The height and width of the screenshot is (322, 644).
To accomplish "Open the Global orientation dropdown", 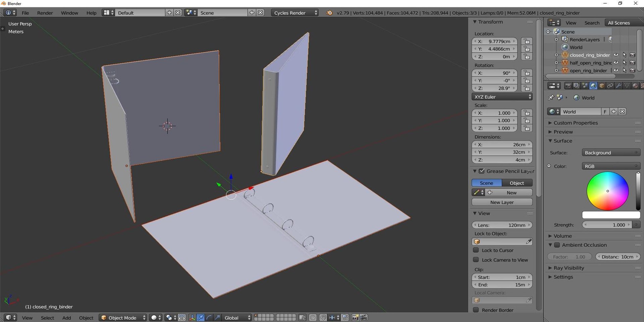I will pyautogui.click(x=236, y=318).
